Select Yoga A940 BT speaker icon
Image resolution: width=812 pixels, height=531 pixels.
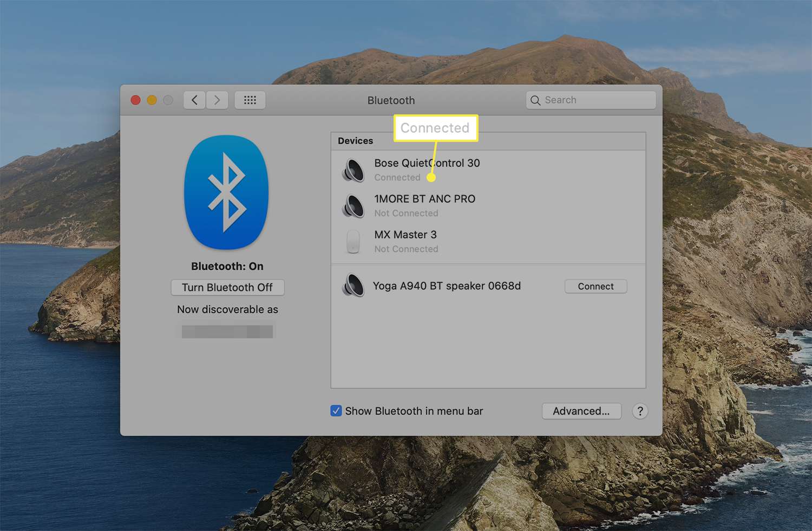[x=353, y=286]
